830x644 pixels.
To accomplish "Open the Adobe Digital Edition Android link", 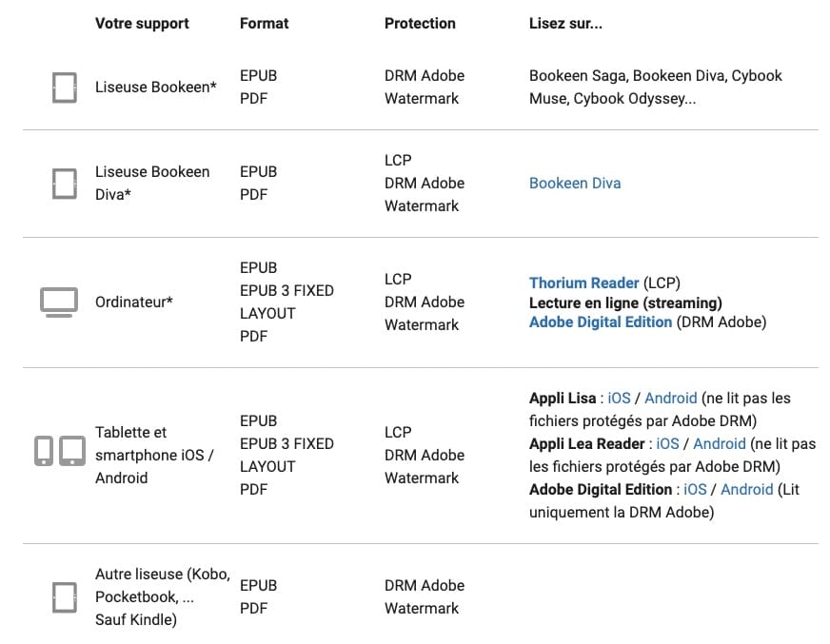I will tap(747, 489).
